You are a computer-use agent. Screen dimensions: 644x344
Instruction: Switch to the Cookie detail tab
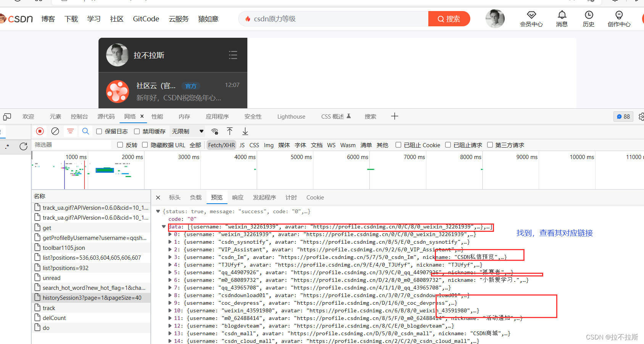pyautogui.click(x=315, y=198)
